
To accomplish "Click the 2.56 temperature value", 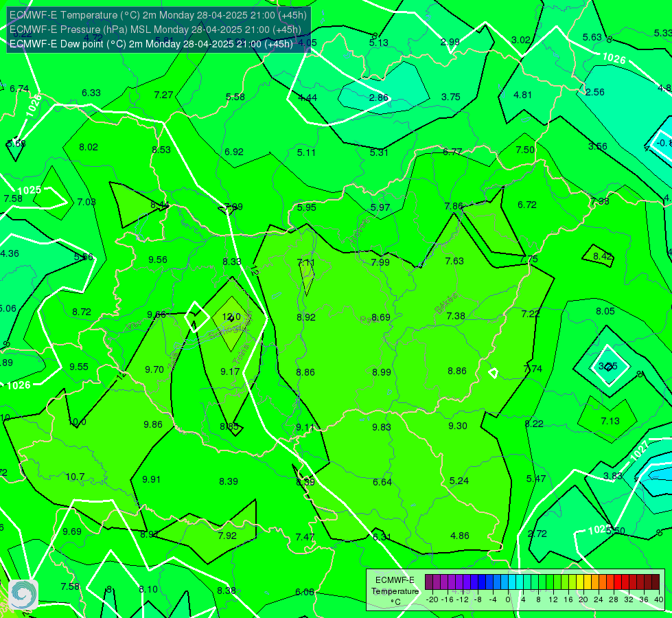I will 595,92.
